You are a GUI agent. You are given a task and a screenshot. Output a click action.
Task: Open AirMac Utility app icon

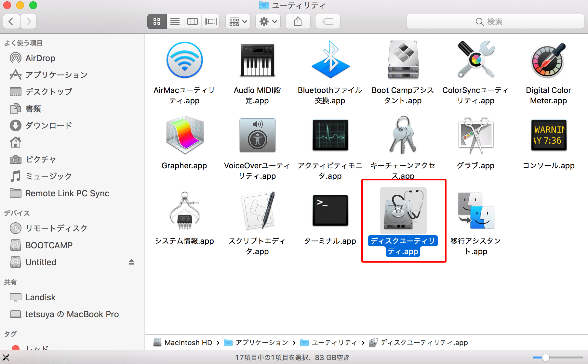pyautogui.click(x=184, y=60)
